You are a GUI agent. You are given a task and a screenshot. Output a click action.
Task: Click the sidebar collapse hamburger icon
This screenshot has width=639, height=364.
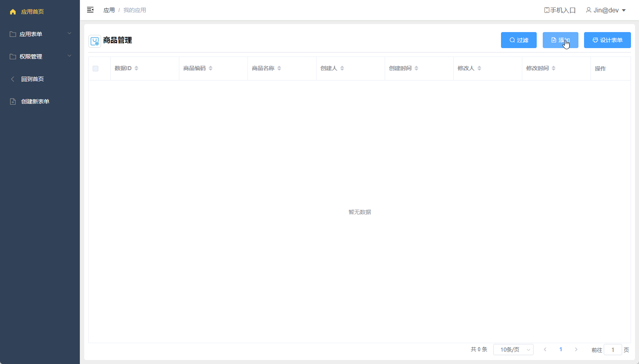click(90, 10)
